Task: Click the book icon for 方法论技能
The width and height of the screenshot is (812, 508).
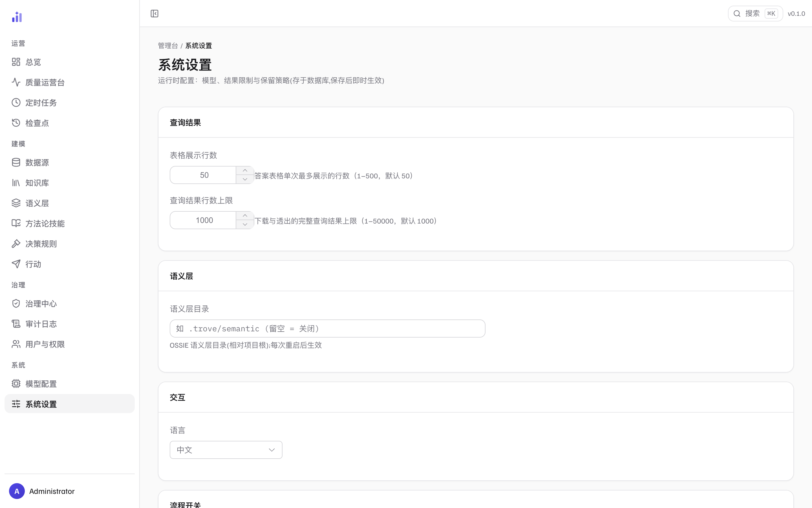Action: (x=16, y=224)
